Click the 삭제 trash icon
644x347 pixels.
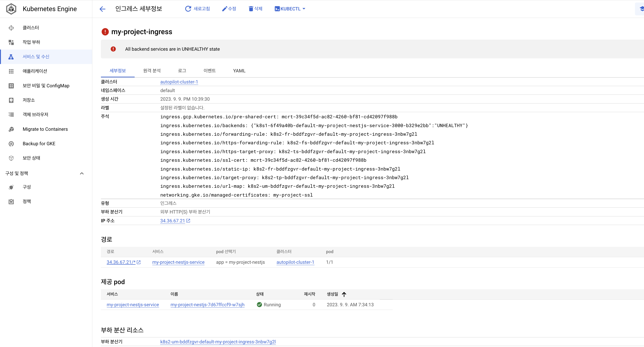tap(251, 9)
